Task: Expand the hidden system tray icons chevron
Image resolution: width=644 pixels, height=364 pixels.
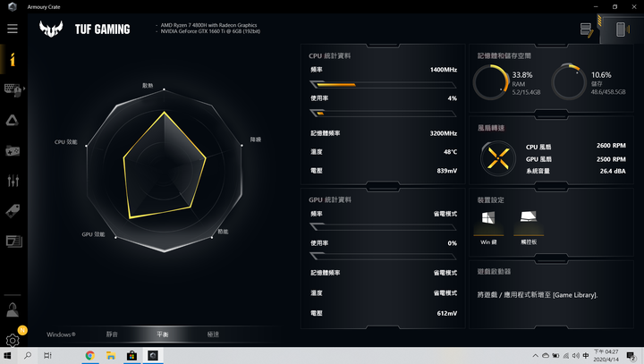Action: click(x=535, y=356)
